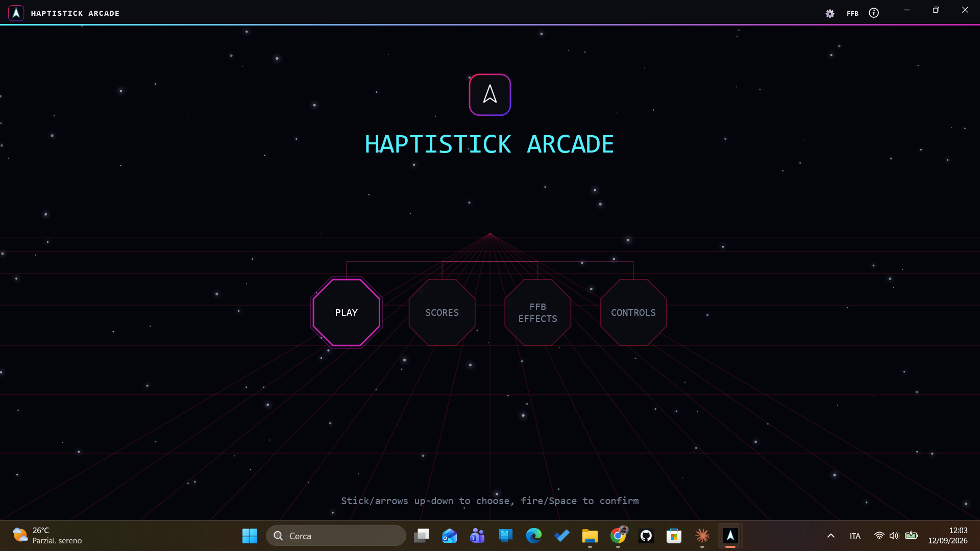Open the Wi-Fi network tray icon
The height and width of the screenshot is (551, 980).
(879, 536)
